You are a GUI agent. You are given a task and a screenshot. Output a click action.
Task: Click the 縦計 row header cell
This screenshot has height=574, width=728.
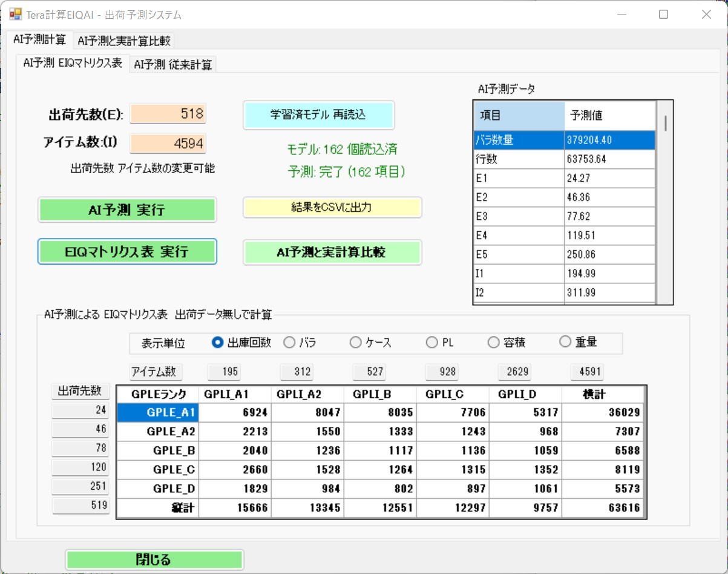pos(157,508)
